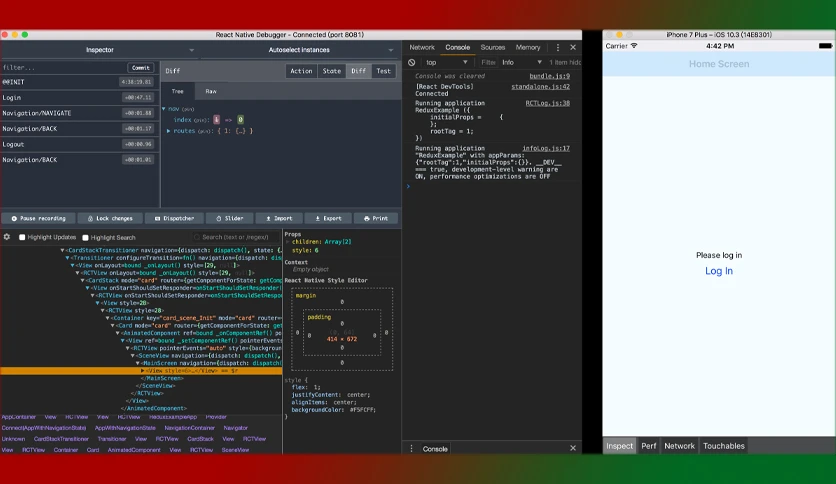Open the Dispatcher panel
Screen dimensions: 836x484
(x=174, y=219)
